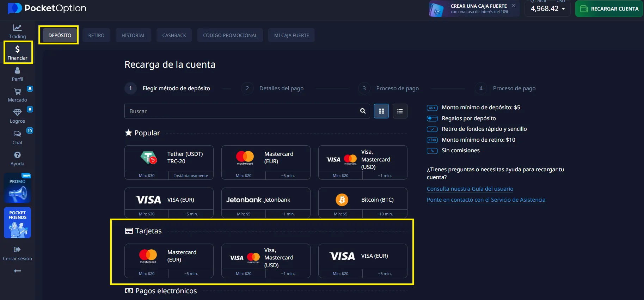Open the Guía del usuario link
This screenshot has height=300, width=644.
pyautogui.click(x=470, y=189)
